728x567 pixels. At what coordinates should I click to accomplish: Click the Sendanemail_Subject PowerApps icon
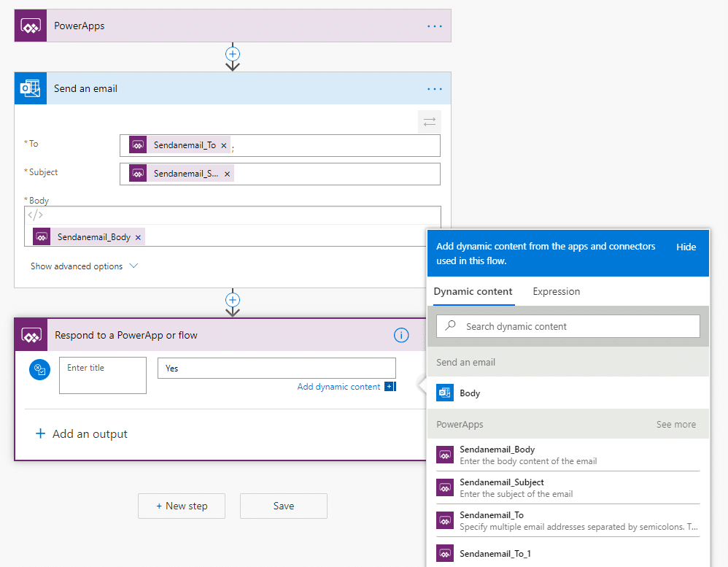pos(445,487)
